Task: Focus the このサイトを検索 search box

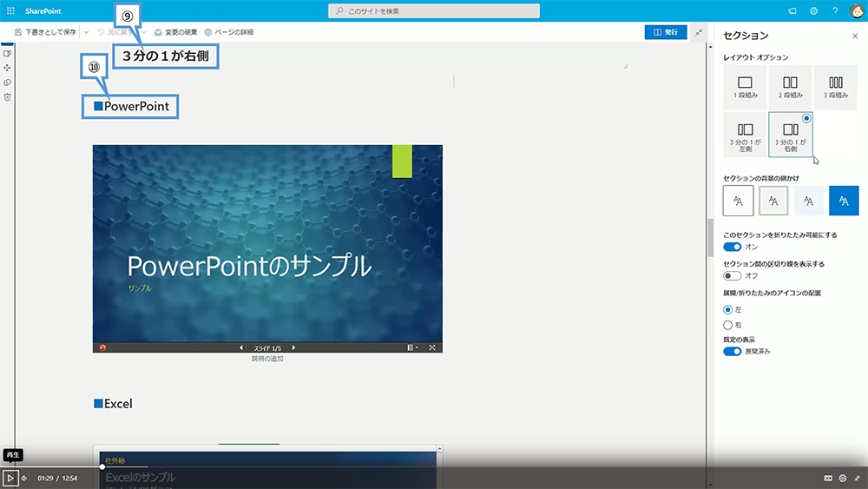Action: coord(433,11)
